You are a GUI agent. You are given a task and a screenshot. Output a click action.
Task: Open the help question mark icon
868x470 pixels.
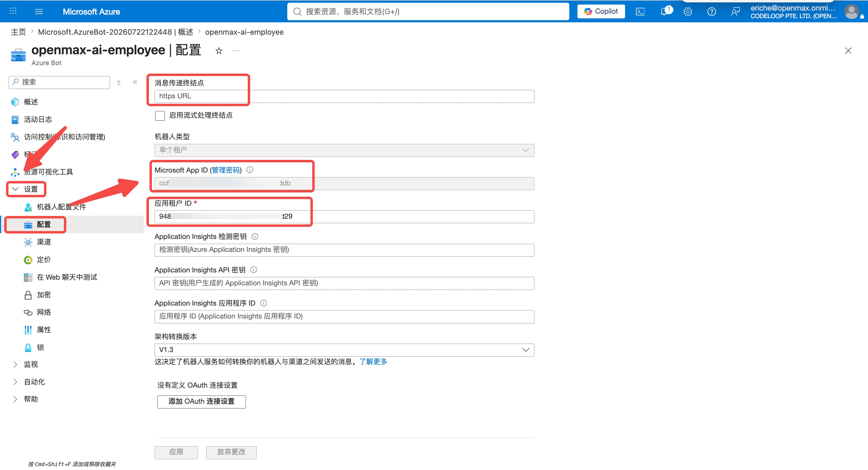coord(711,12)
